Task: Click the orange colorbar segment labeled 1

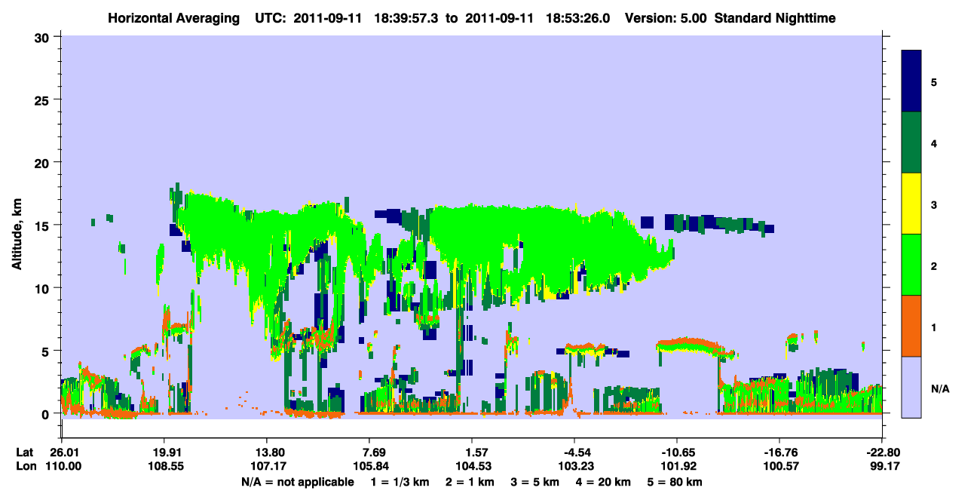Action: (x=911, y=326)
